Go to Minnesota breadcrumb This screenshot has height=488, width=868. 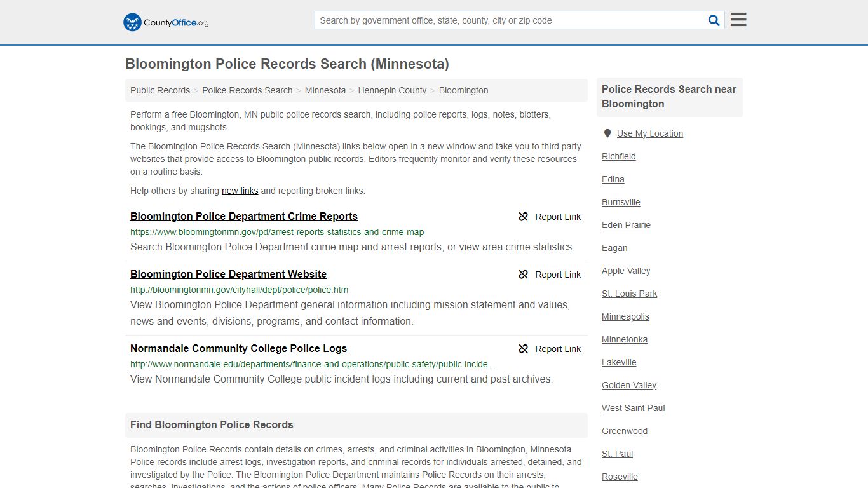point(325,90)
